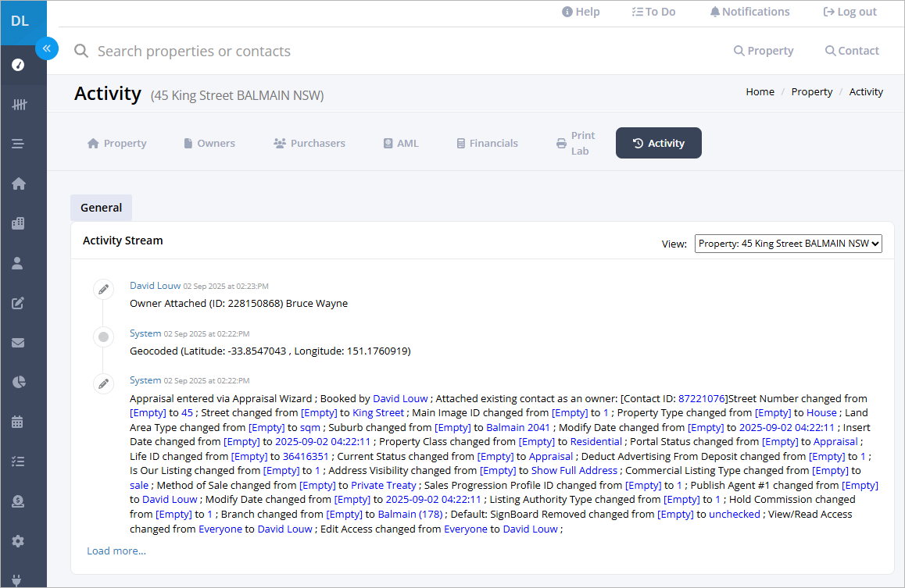
Task: Click the 36416351 Life ID link
Action: 306,456
